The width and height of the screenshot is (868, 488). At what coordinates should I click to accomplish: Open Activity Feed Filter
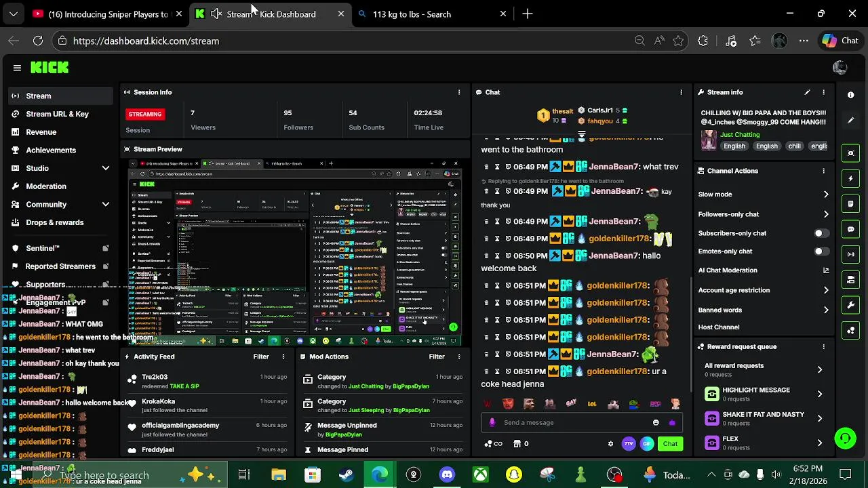coord(261,357)
